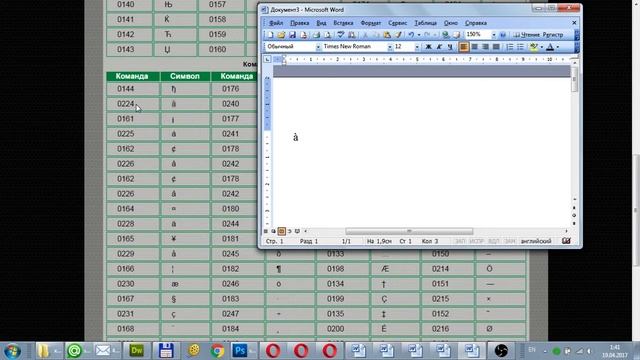The width and height of the screenshot is (640, 360).
Task: Toggle Bold formatting (Ж)
Action: 428,47
